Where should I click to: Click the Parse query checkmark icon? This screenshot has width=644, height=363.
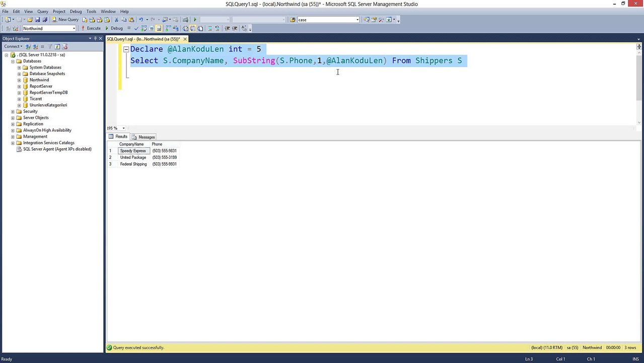(x=136, y=28)
